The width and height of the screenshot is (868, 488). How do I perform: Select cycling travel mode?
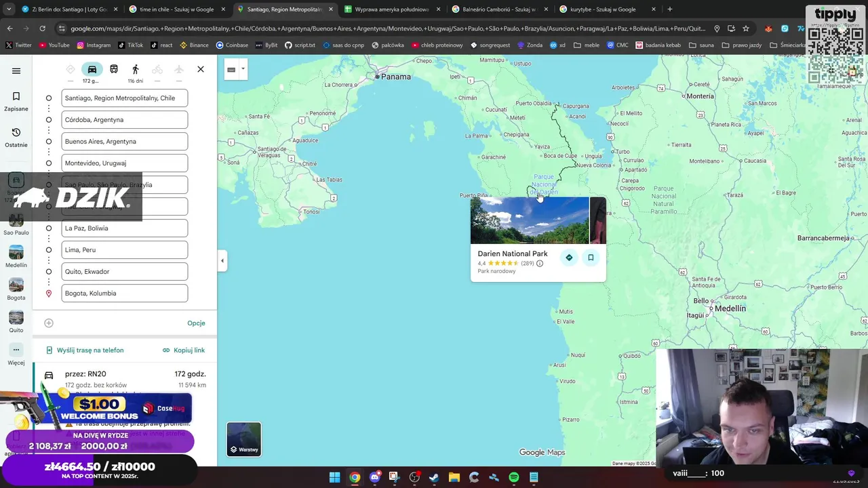click(x=157, y=69)
